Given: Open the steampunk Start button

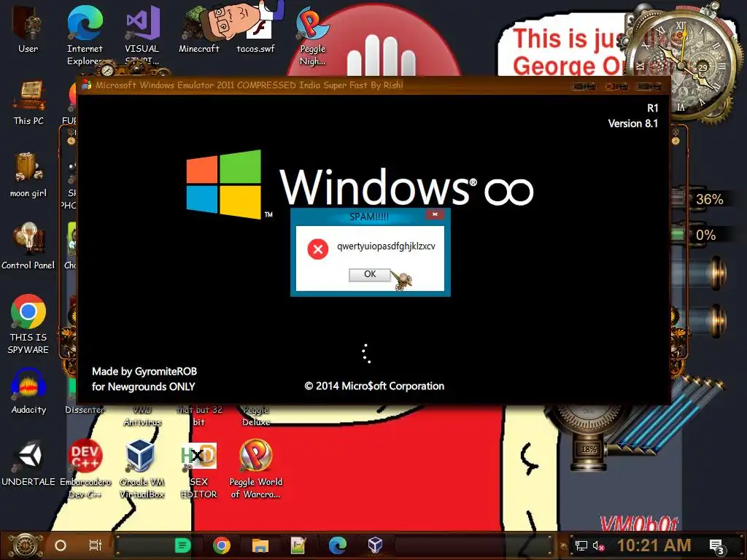Looking at the screenshot, I should point(26,545).
